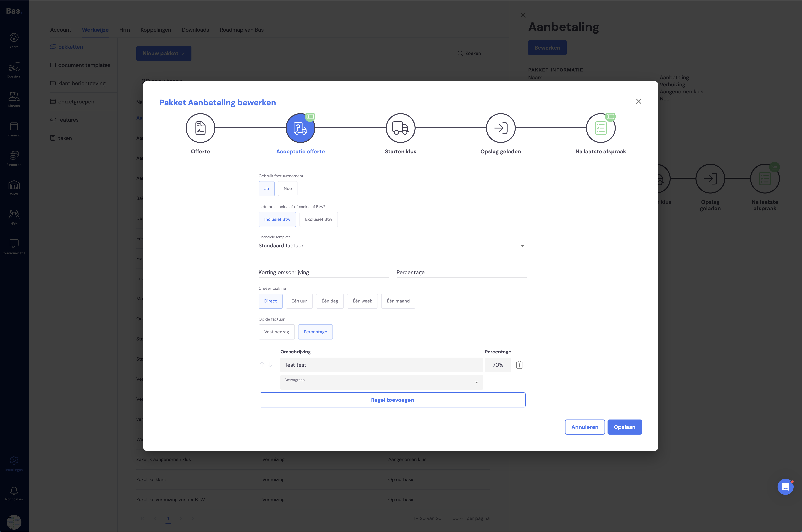Click the Bas logo
Viewport: 802px width, 532px height.
(14, 11)
